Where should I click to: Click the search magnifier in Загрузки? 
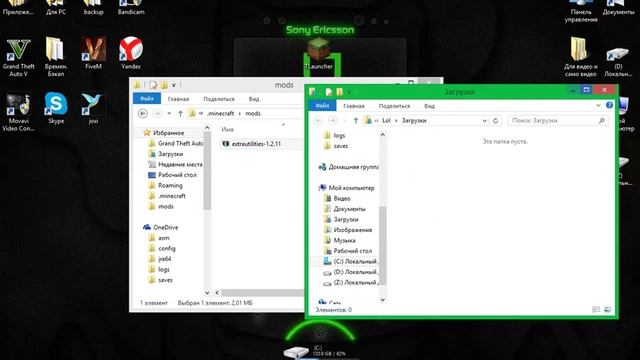point(601,120)
